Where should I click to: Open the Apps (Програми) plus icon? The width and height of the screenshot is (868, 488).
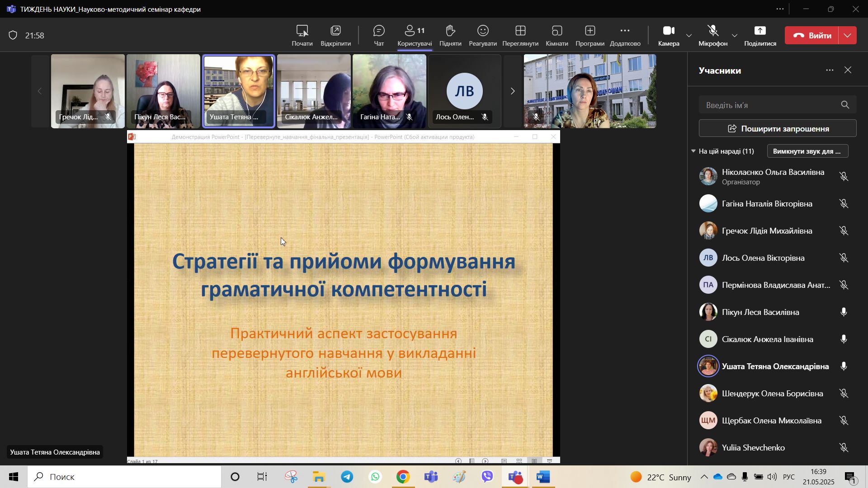click(x=590, y=31)
